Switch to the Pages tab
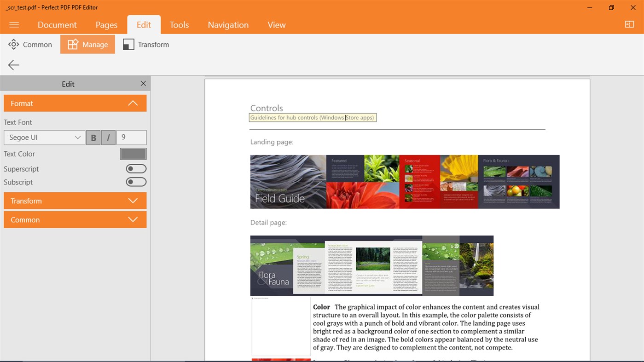This screenshot has height=362, width=644. coord(106,25)
